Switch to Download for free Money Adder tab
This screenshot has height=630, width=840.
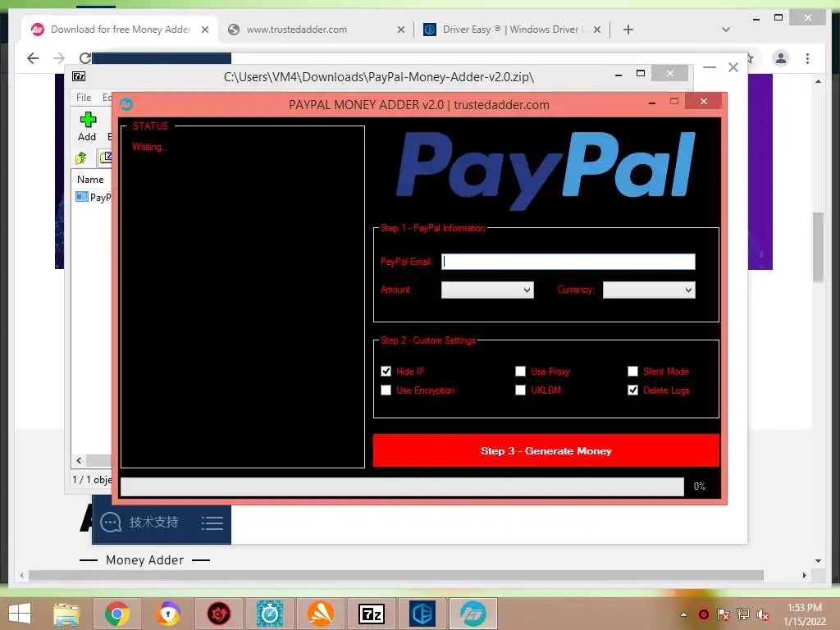121,30
